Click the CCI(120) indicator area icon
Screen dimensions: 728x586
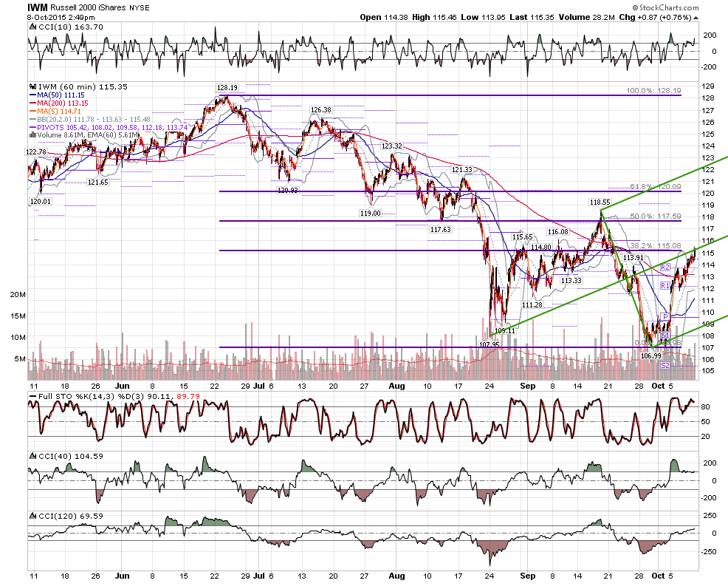tap(32, 516)
